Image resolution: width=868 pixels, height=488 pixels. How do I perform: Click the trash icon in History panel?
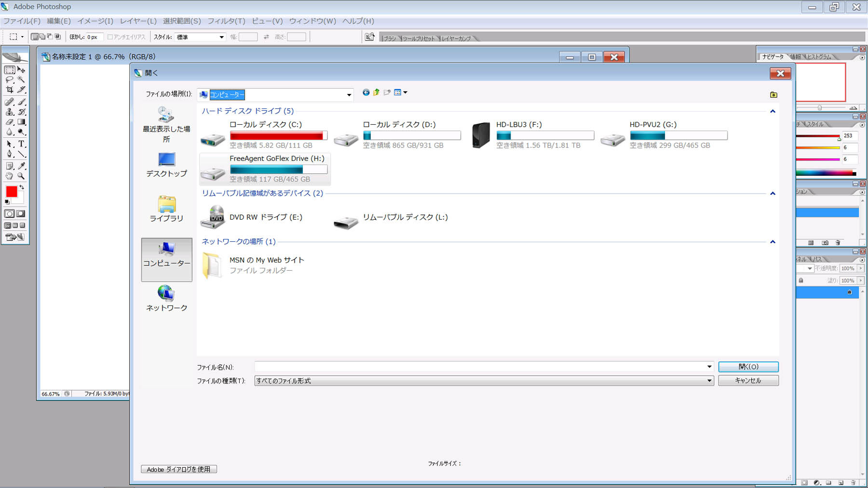click(x=838, y=243)
